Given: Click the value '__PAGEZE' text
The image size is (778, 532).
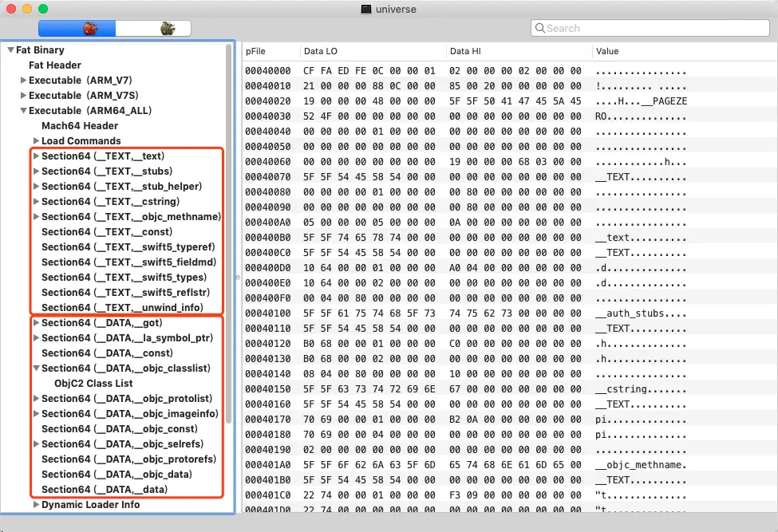Looking at the screenshot, I should click(x=664, y=101).
